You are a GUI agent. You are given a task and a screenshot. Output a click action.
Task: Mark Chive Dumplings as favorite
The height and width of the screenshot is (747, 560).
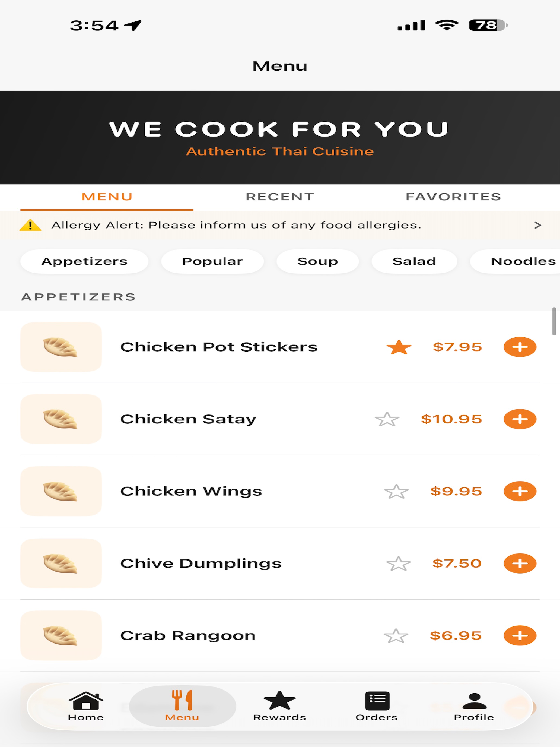coord(398,564)
